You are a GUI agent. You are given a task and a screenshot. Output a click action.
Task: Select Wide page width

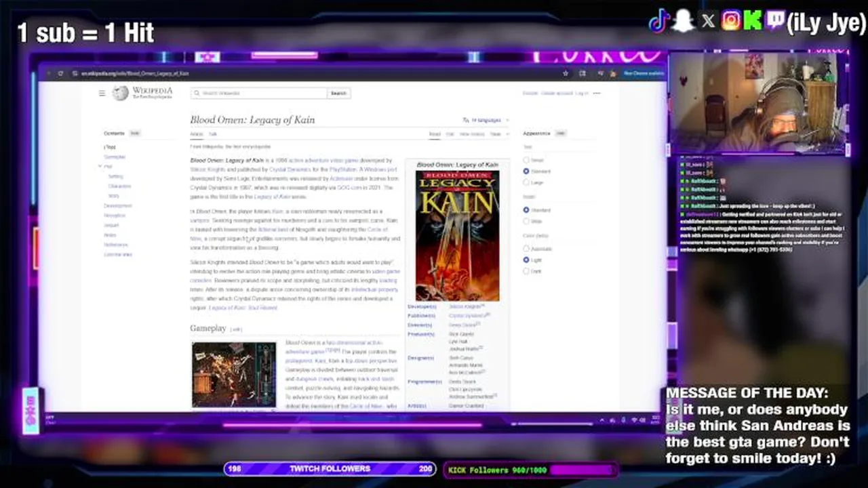click(x=526, y=221)
